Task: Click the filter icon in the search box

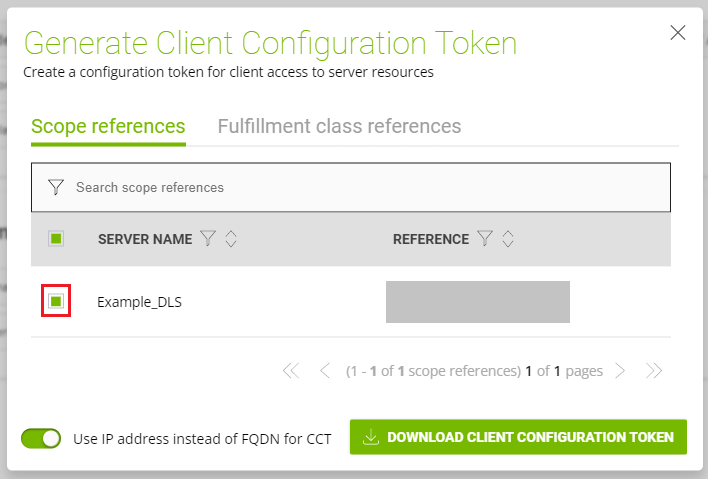Action: [56, 187]
